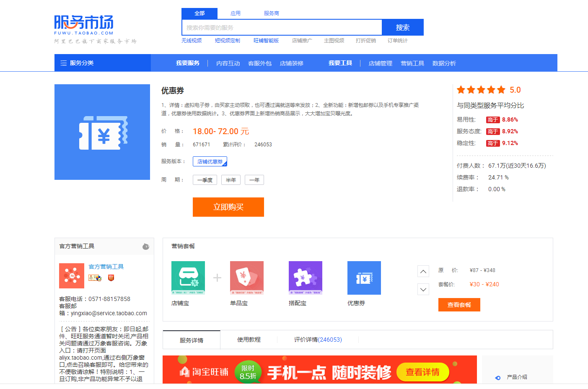Click the large 优惠券 product image
The width and height of the screenshot is (588, 389).
coord(102,132)
